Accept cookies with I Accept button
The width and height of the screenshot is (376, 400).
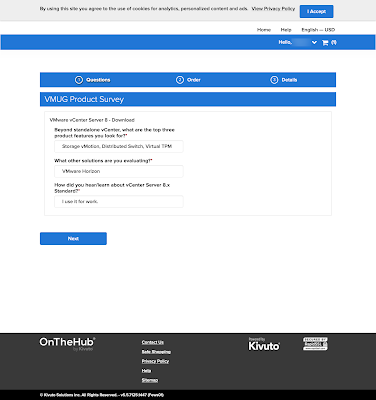coord(316,11)
